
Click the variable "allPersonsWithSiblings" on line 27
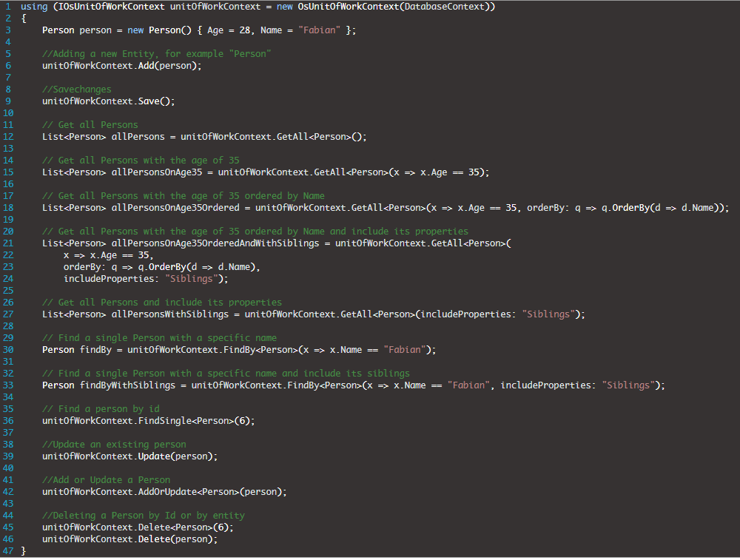[x=170, y=314]
